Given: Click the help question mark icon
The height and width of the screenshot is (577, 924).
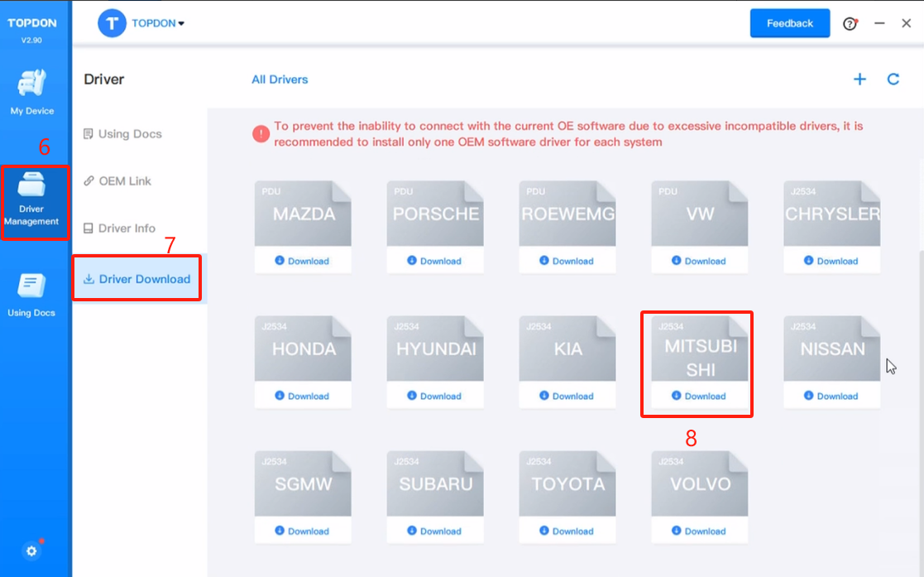Looking at the screenshot, I should pos(850,23).
